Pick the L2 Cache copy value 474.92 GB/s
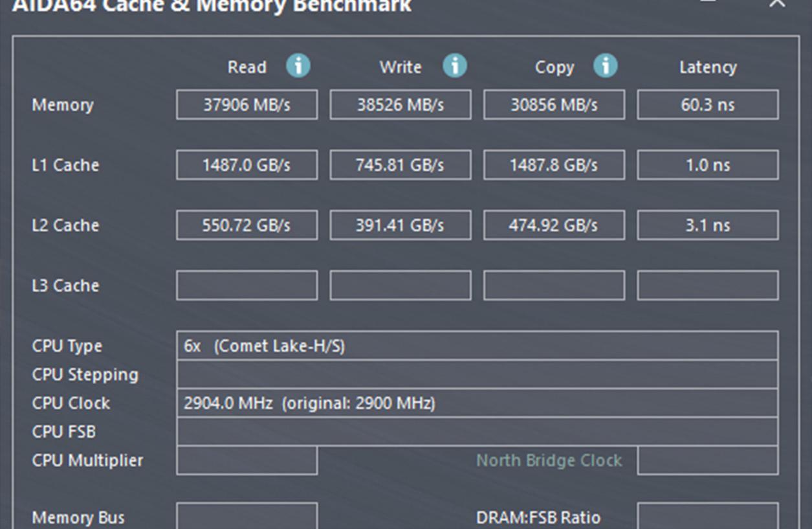The height and width of the screenshot is (529, 812). pyautogui.click(x=554, y=225)
